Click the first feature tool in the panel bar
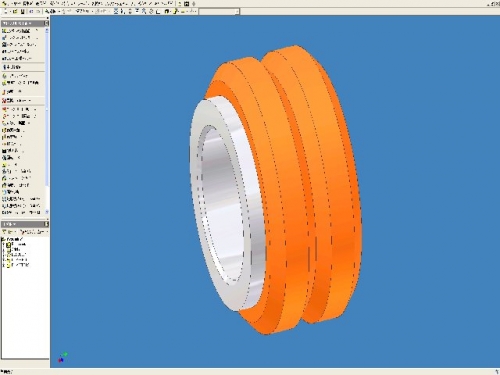500x375 pixels. [x=19, y=31]
